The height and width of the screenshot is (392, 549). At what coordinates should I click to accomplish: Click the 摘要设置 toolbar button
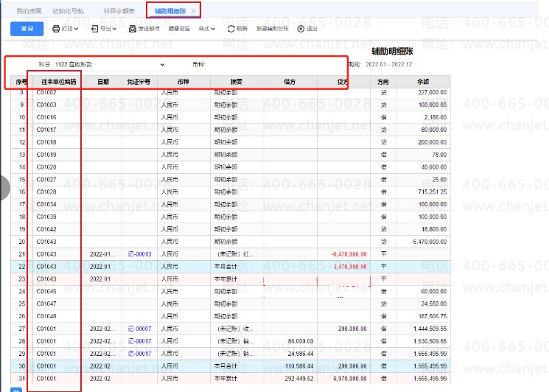click(x=179, y=29)
